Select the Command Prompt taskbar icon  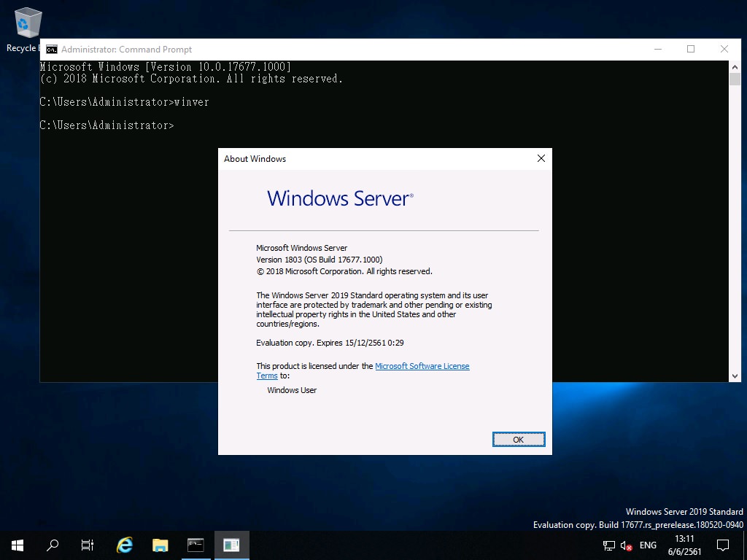(x=195, y=545)
